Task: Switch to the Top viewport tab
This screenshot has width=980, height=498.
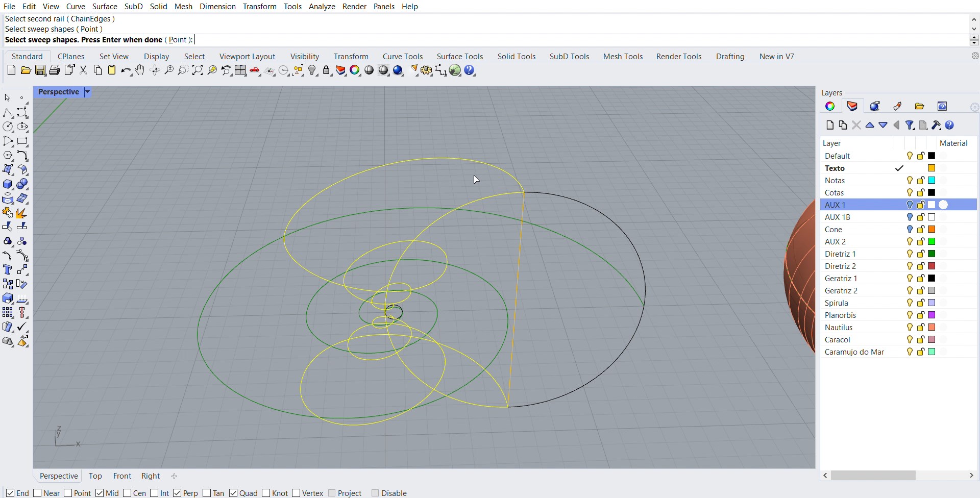Action: click(95, 476)
